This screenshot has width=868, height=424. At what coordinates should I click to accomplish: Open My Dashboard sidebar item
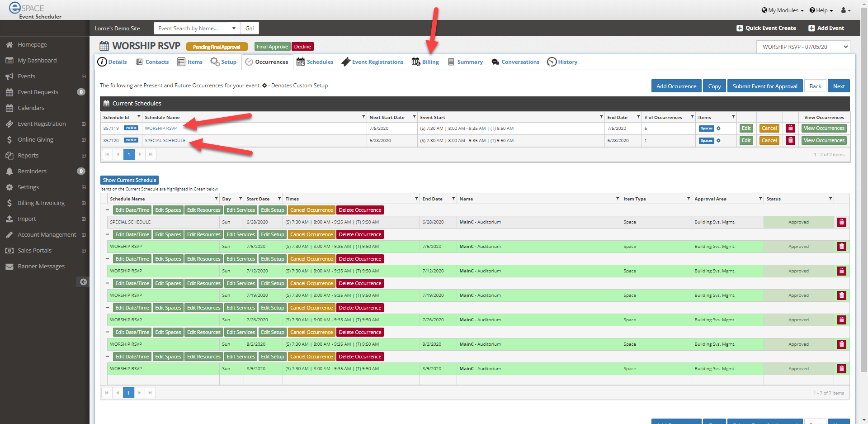tap(37, 60)
